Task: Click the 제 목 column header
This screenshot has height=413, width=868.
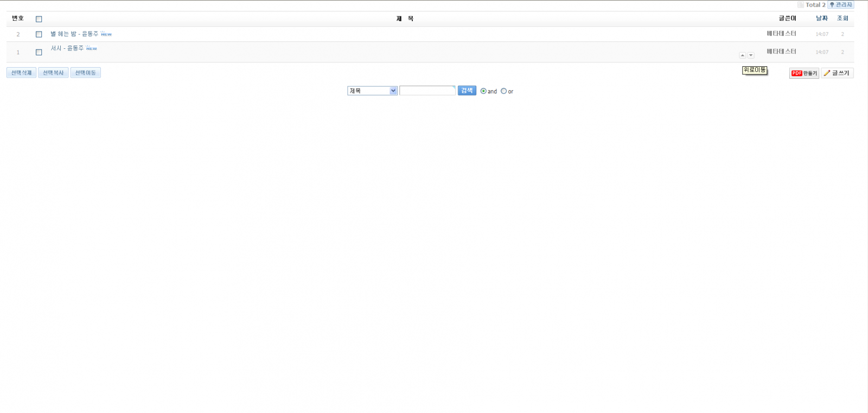Action: pyautogui.click(x=405, y=19)
